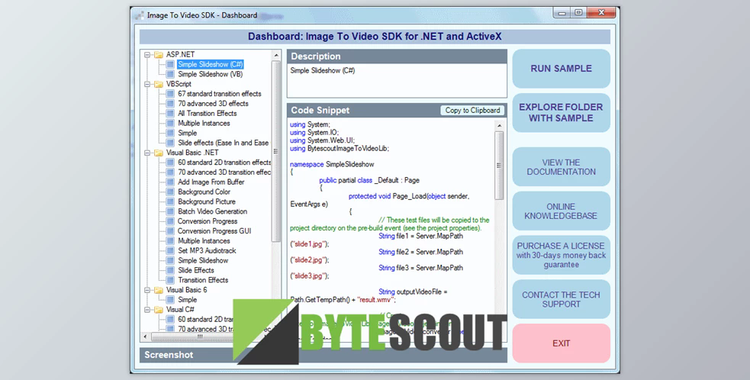Click icon beside Simple Slideshow (C#)
The image size is (750, 380).
tap(170, 64)
